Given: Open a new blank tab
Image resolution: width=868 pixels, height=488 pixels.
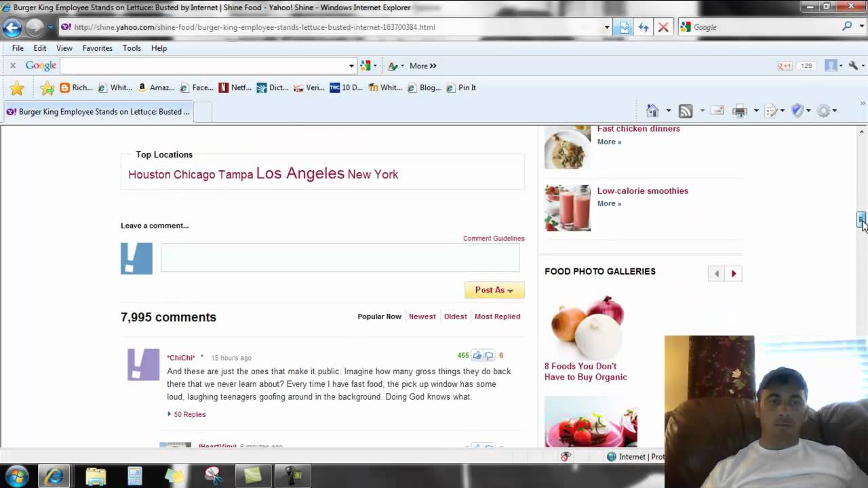Looking at the screenshot, I should click(203, 112).
